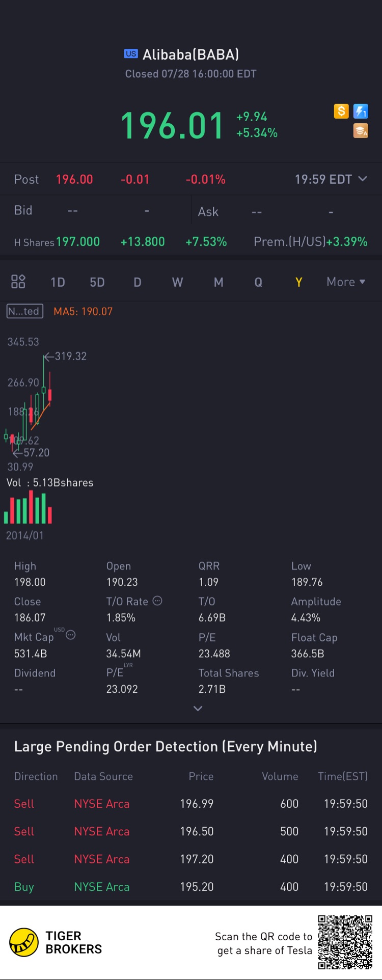Tap the blue lightning bolt badge icon
Screen dimensions: 382x980
click(361, 111)
